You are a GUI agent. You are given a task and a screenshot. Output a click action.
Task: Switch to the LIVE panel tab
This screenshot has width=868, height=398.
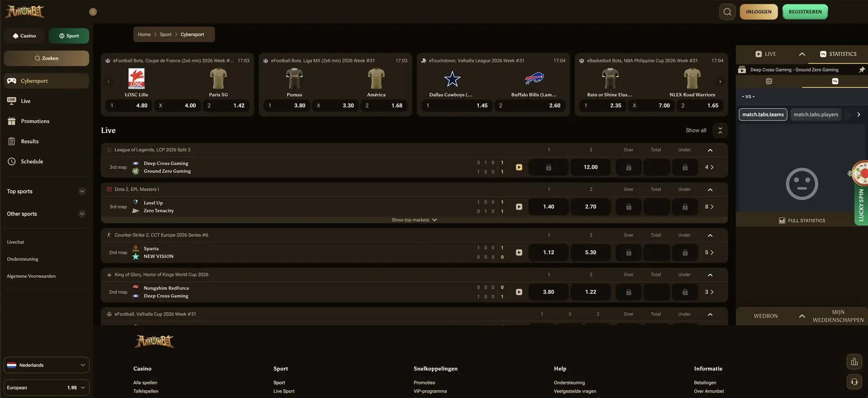point(766,54)
